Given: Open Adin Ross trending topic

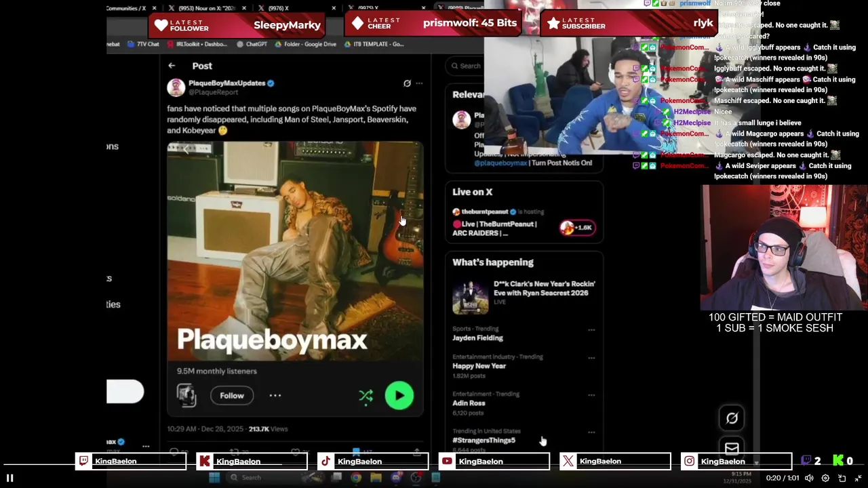Looking at the screenshot, I should pos(469,403).
